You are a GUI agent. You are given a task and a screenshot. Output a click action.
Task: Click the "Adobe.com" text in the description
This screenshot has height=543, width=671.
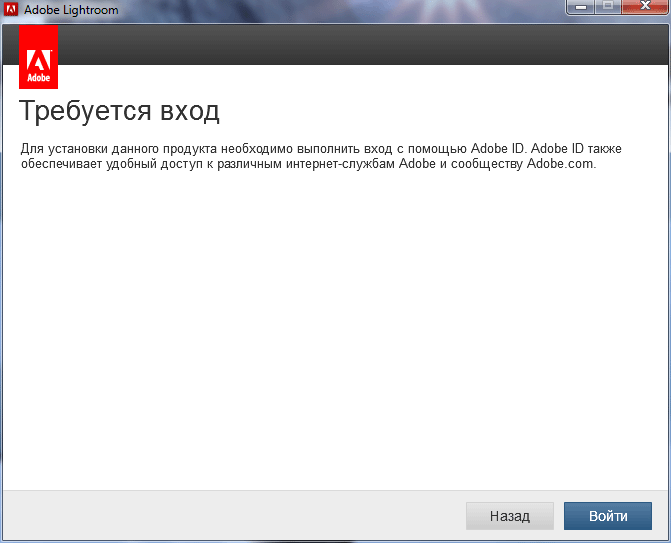pos(560,164)
